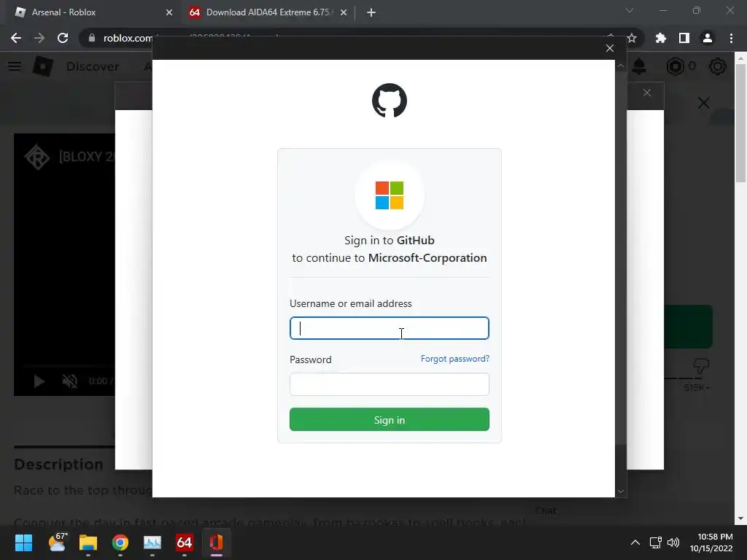Open the Forgot password link
The image size is (747, 560).
(455, 359)
